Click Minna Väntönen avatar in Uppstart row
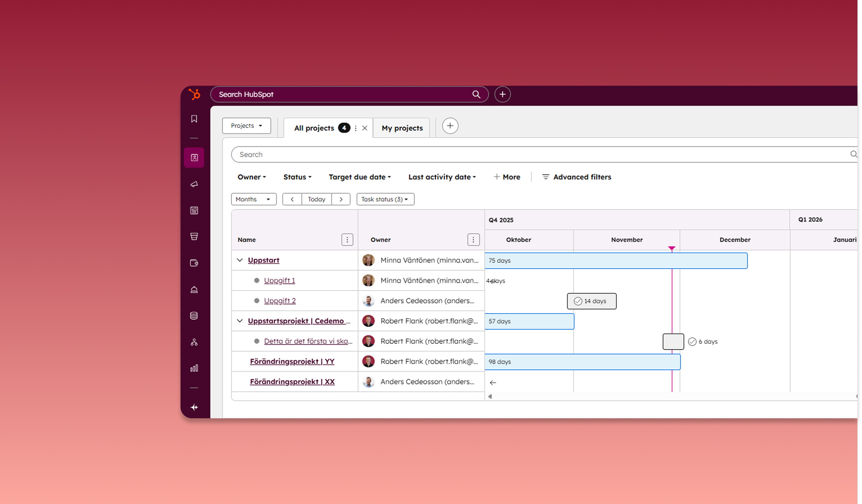This screenshot has width=862, height=504. 369,260
